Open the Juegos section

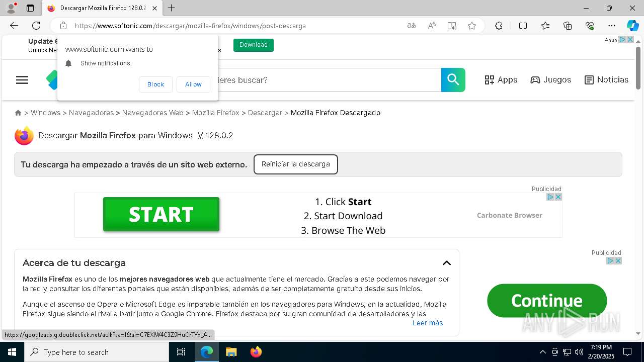551,80
